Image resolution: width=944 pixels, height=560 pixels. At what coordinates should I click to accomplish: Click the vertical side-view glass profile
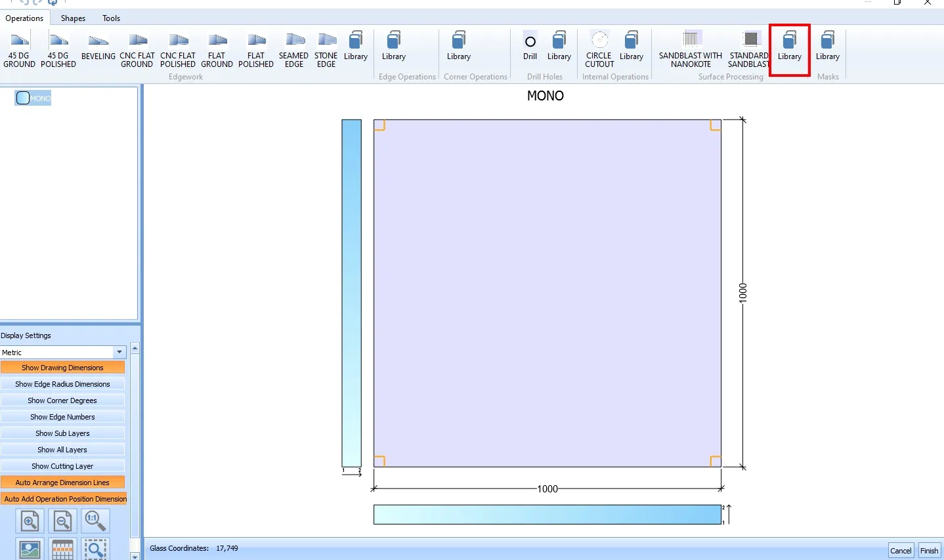(352, 293)
